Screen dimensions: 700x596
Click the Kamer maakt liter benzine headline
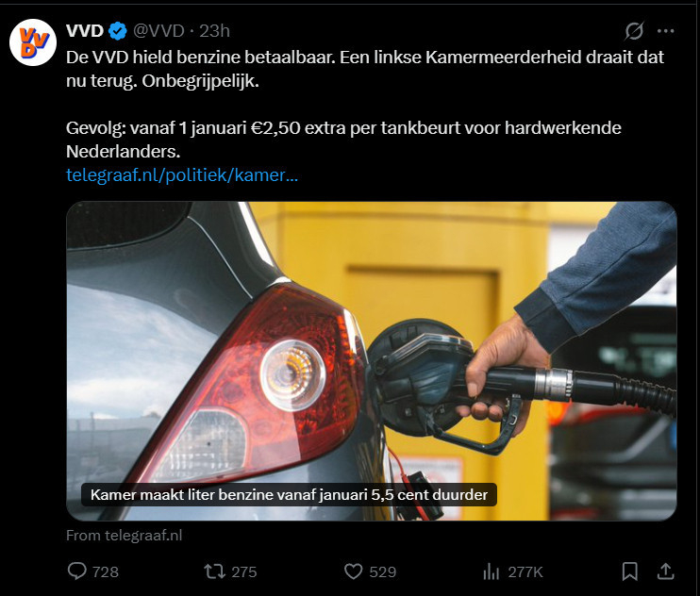(x=289, y=495)
